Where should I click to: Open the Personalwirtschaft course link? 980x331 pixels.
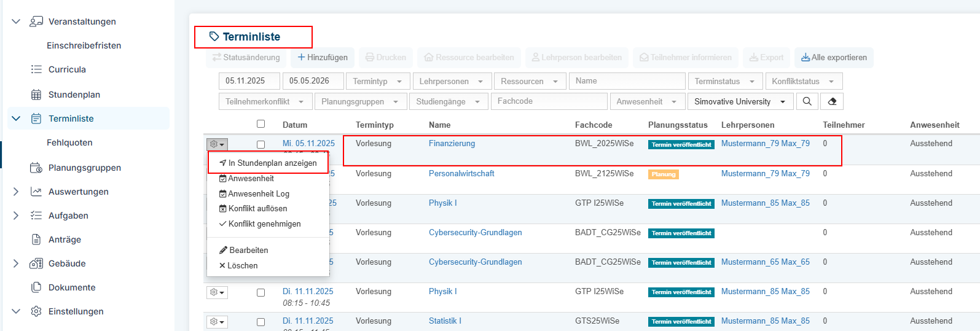tap(461, 174)
